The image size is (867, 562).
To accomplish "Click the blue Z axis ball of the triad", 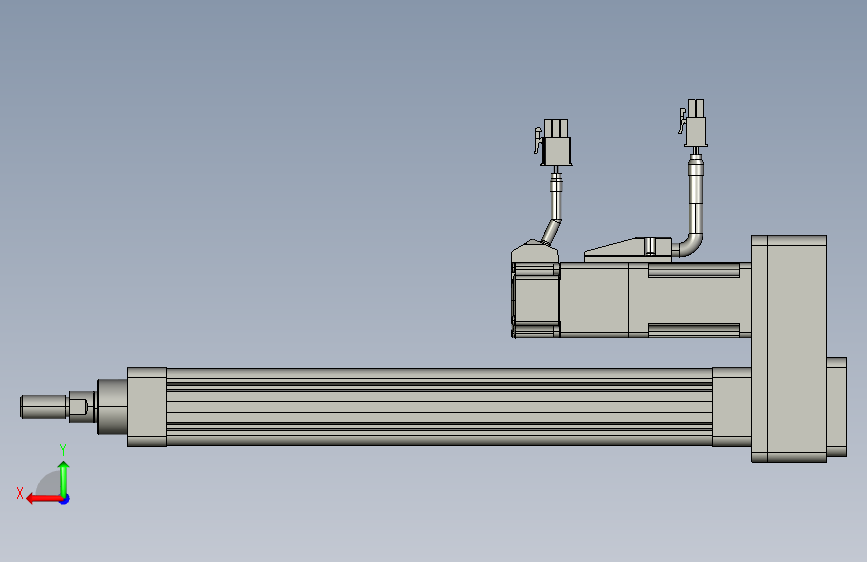I will (x=65, y=499).
